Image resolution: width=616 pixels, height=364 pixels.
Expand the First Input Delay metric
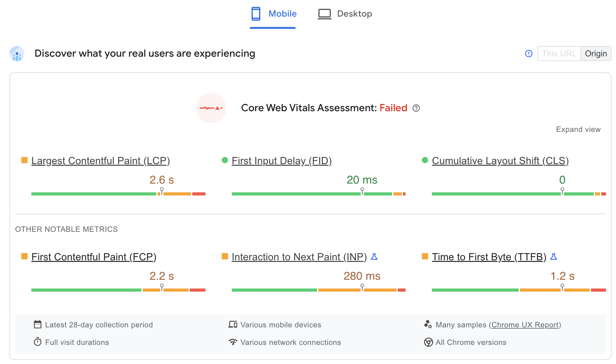[x=282, y=161]
